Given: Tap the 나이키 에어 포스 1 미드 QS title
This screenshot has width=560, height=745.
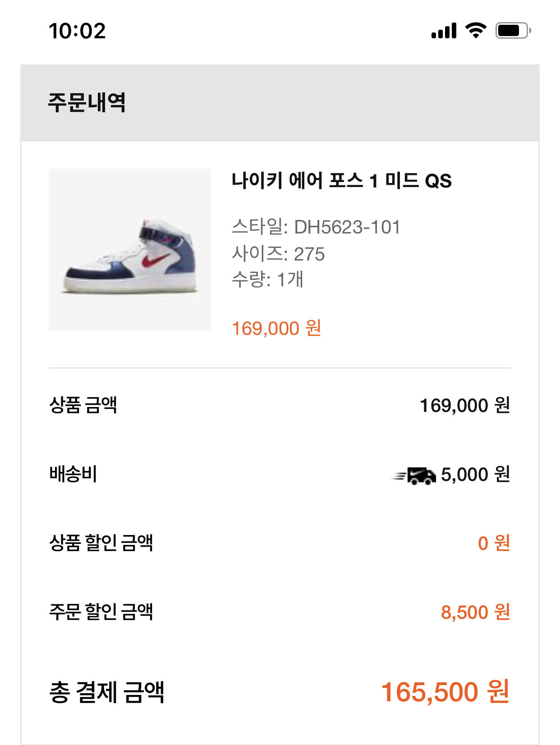Looking at the screenshot, I should pyautogui.click(x=341, y=181).
